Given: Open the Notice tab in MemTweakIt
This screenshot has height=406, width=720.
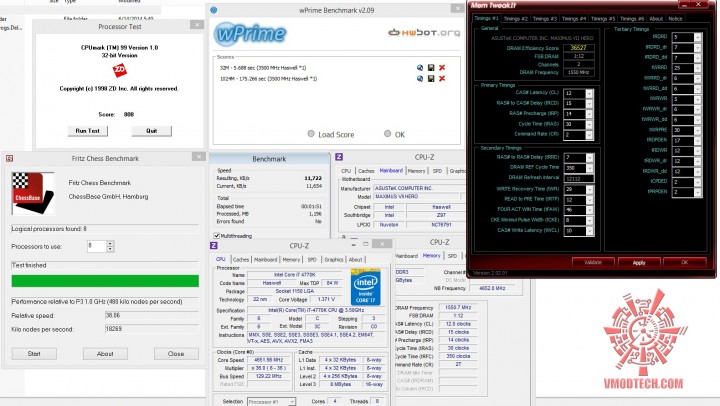Looking at the screenshot, I should [x=675, y=19].
